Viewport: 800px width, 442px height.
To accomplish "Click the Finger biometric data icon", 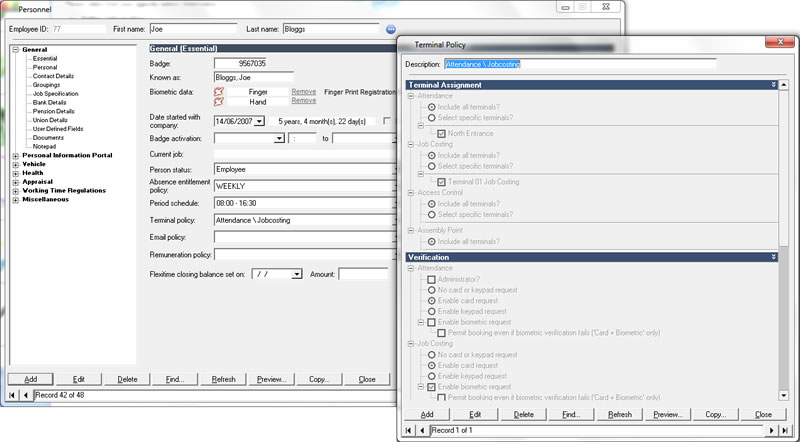I will 220,92.
